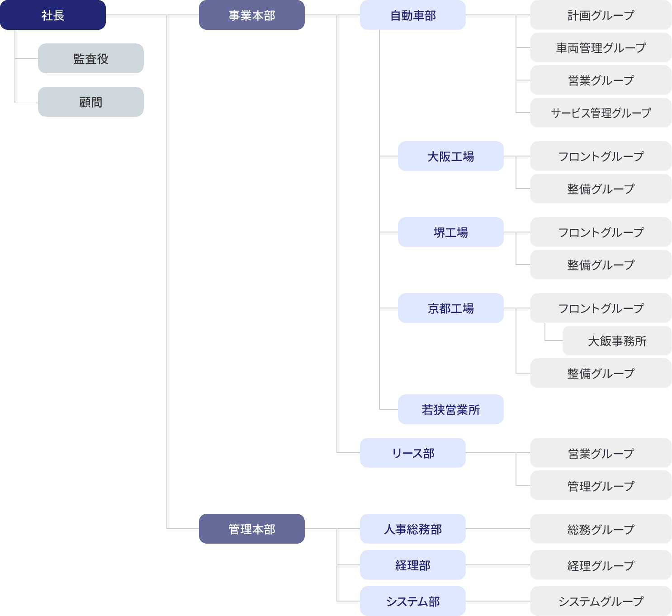Click the 堺工場 box
The width and height of the screenshot is (672, 616).
point(451,232)
